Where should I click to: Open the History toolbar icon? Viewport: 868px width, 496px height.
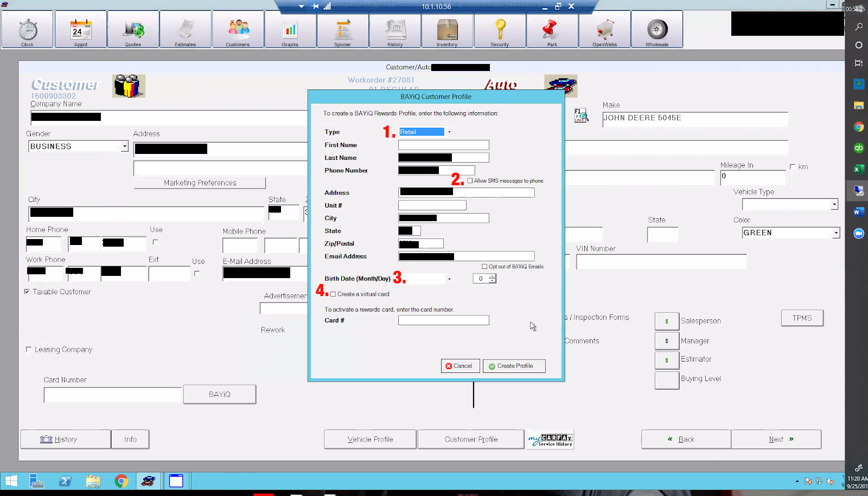[395, 30]
